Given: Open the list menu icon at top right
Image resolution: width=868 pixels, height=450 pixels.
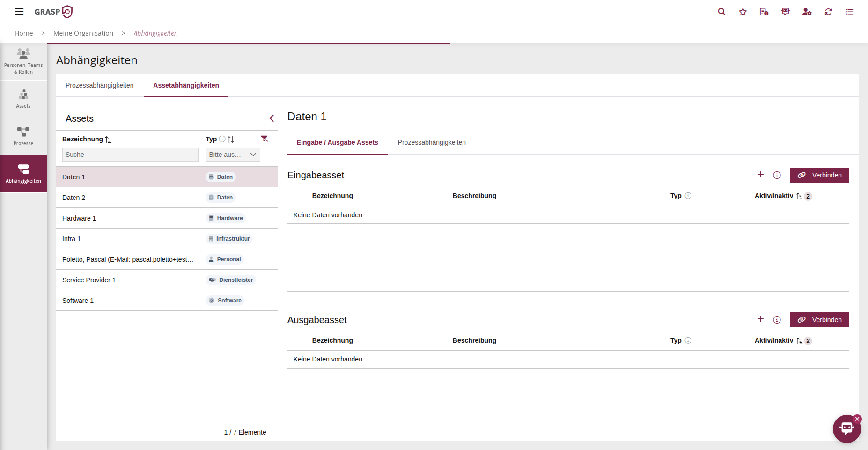Looking at the screenshot, I should point(850,12).
